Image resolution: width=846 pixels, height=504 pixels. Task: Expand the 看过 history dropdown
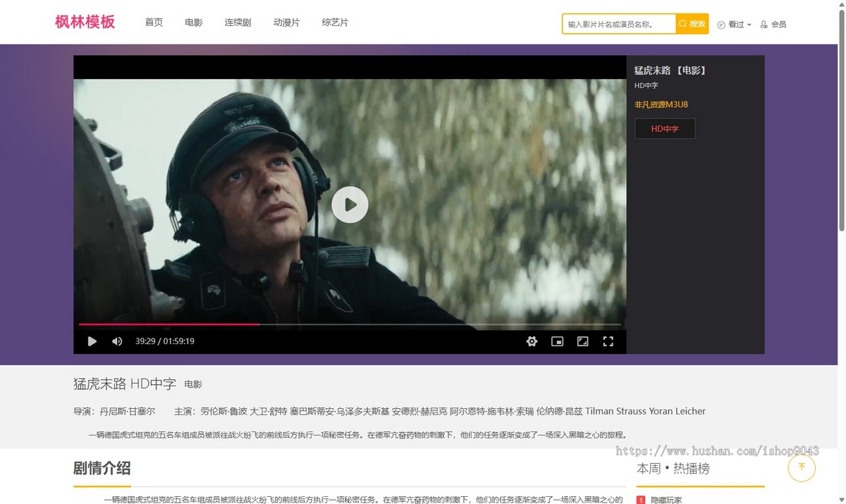(740, 25)
